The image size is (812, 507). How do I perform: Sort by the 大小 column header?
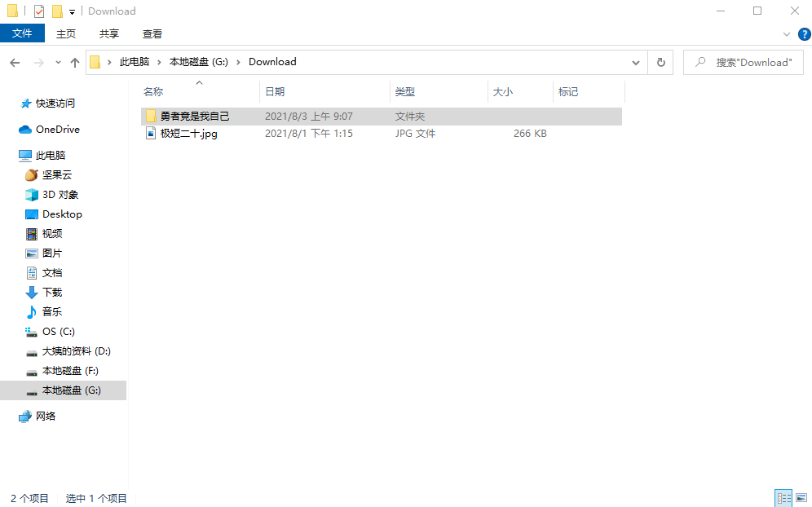(x=520, y=91)
